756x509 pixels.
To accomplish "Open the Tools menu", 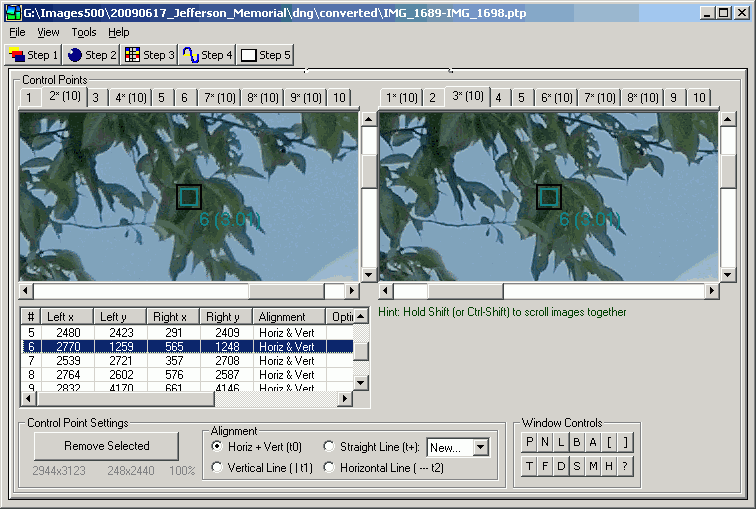I will click(x=84, y=32).
